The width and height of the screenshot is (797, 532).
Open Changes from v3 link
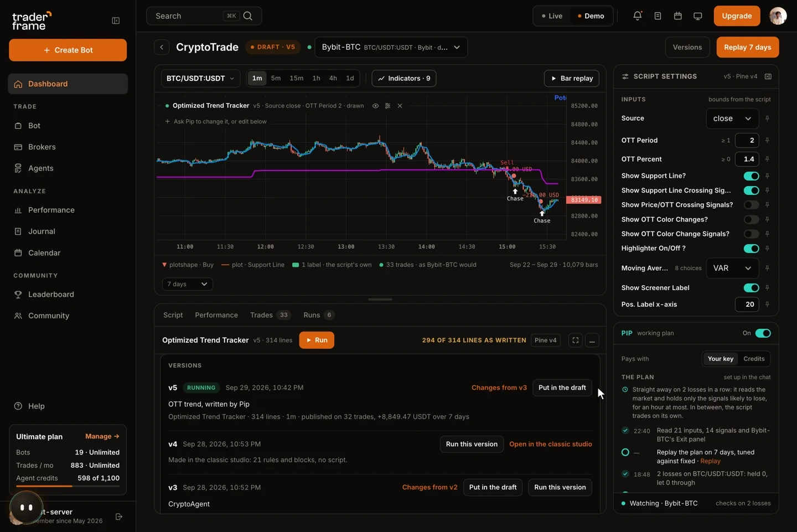[x=499, y=388]
